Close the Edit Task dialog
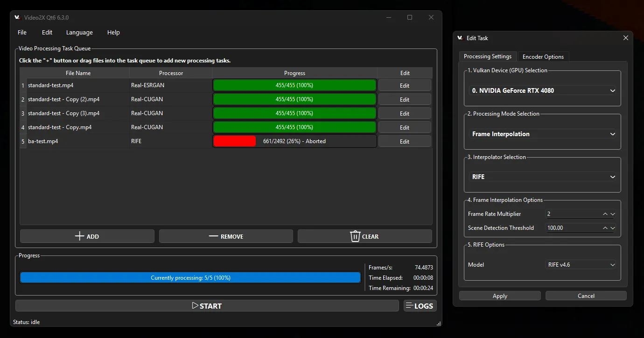644x338 pixels. pos(625,38)
